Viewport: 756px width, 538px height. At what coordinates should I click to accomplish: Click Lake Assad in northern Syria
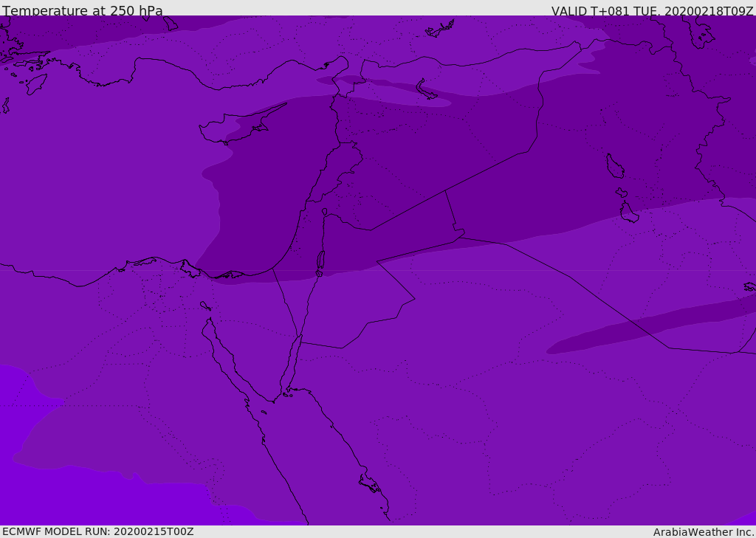click(425, 90)
